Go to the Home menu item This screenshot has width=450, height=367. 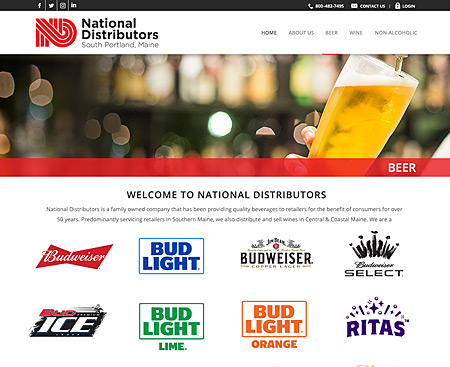(269, 33)
